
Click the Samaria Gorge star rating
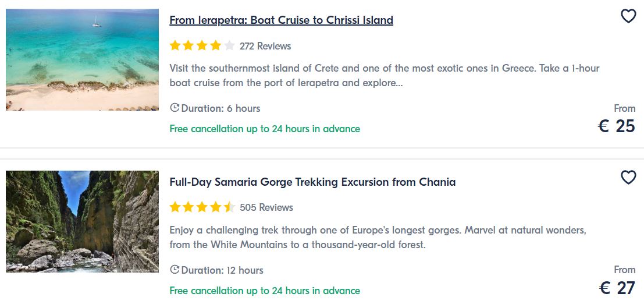click(x=202, y=207)
